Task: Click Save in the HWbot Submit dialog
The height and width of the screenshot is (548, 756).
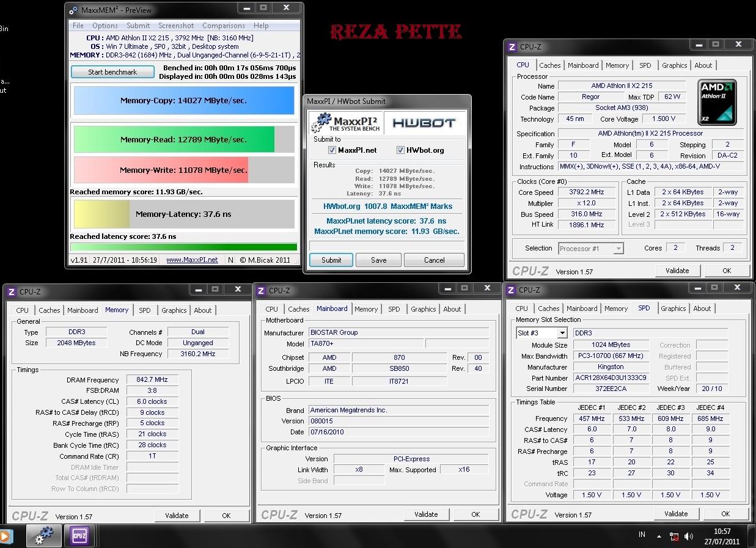Action: [x=379, y=260]
